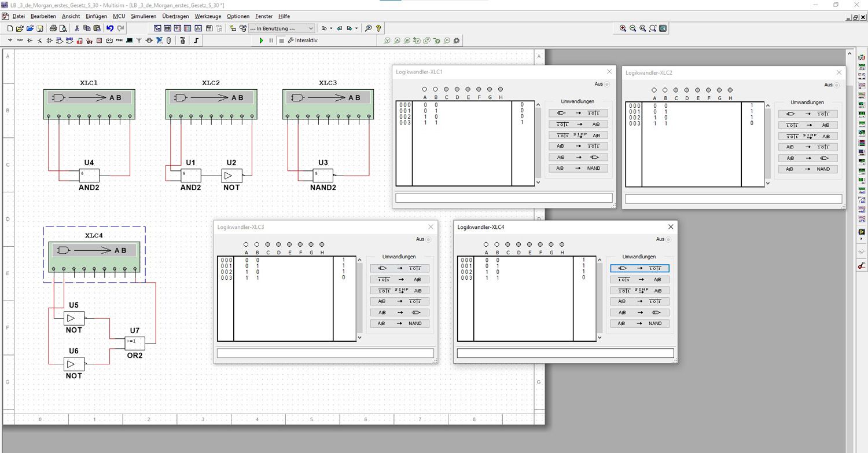Click the Save disk icon

40,28
